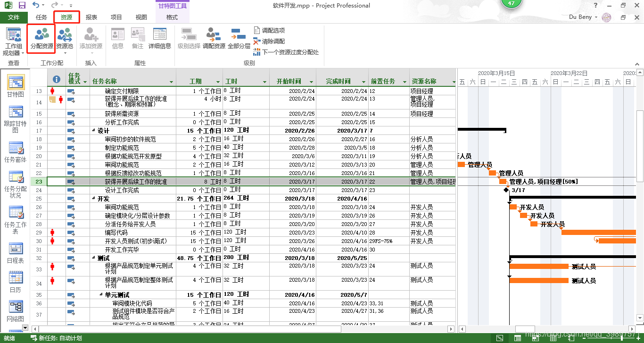
Task: Switch to the 报表 ribbon tab
Action: [x=91, y=17]
